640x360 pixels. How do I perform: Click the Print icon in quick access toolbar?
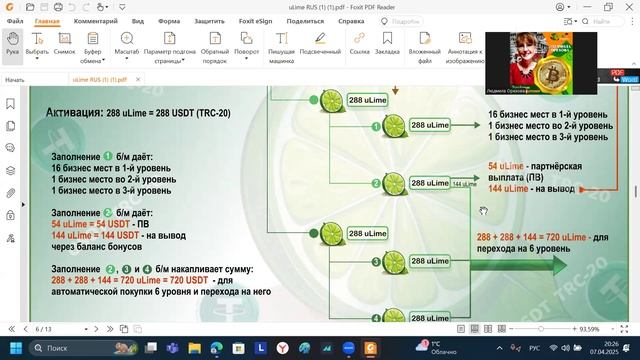[58, 7]
